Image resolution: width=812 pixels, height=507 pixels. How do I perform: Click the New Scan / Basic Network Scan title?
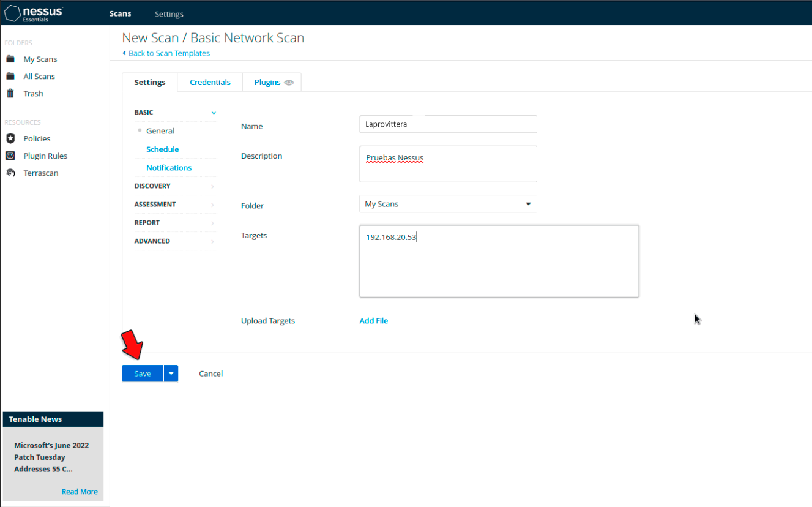click(x=213, y=38)
